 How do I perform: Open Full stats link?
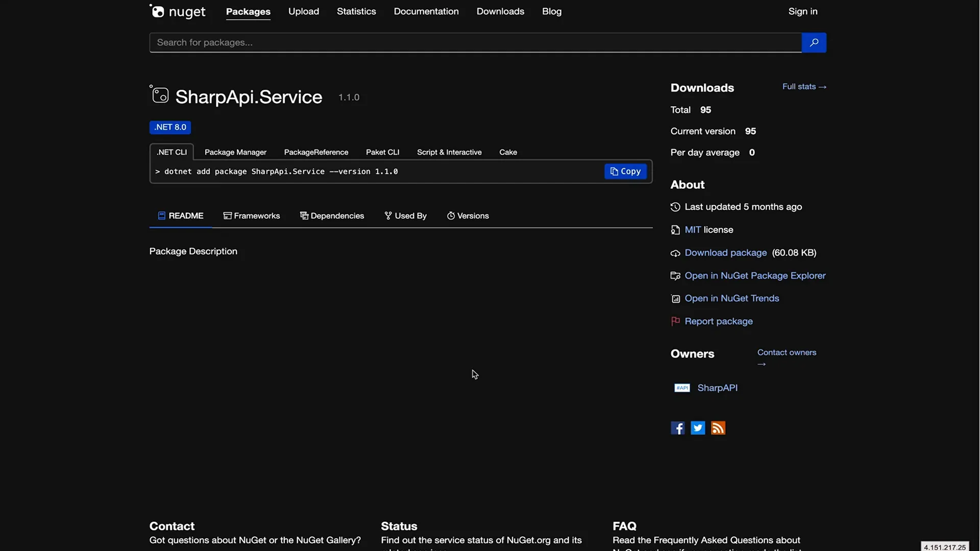click(x=804, y=87)
